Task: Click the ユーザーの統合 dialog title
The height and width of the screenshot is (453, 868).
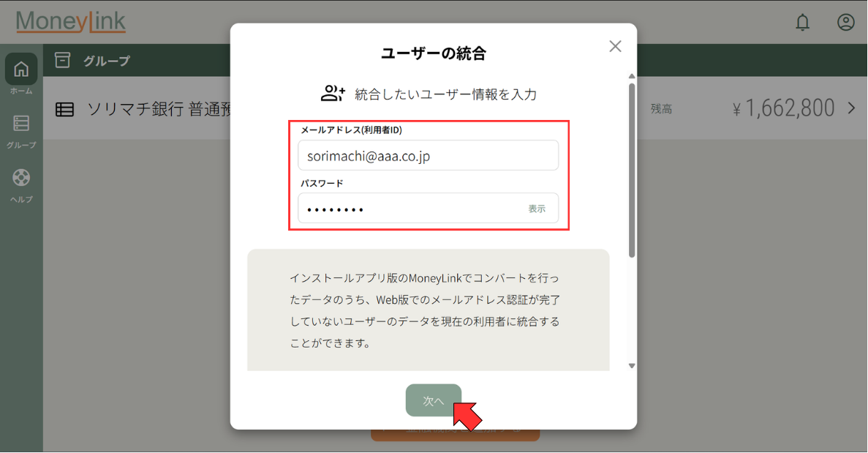Action: 434,53
